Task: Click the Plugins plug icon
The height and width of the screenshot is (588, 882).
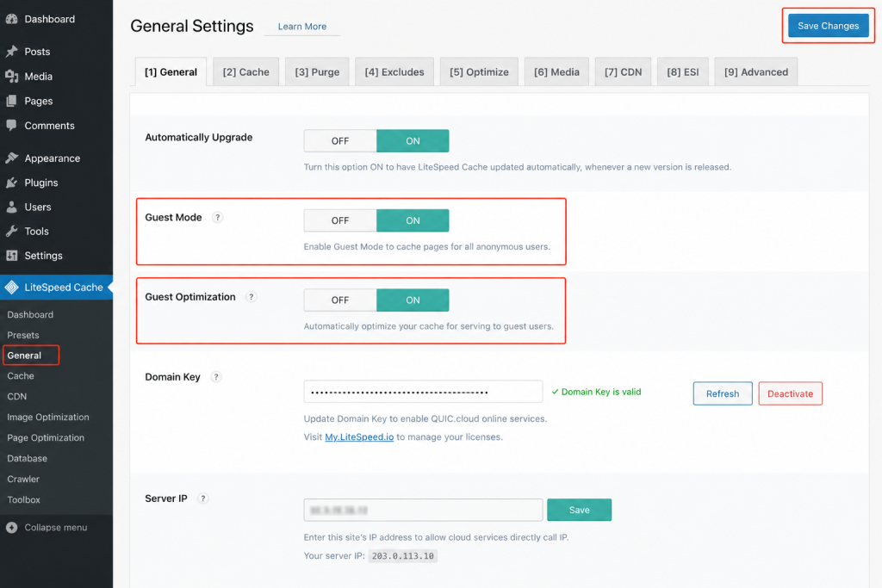Action: tap(11, 183)
